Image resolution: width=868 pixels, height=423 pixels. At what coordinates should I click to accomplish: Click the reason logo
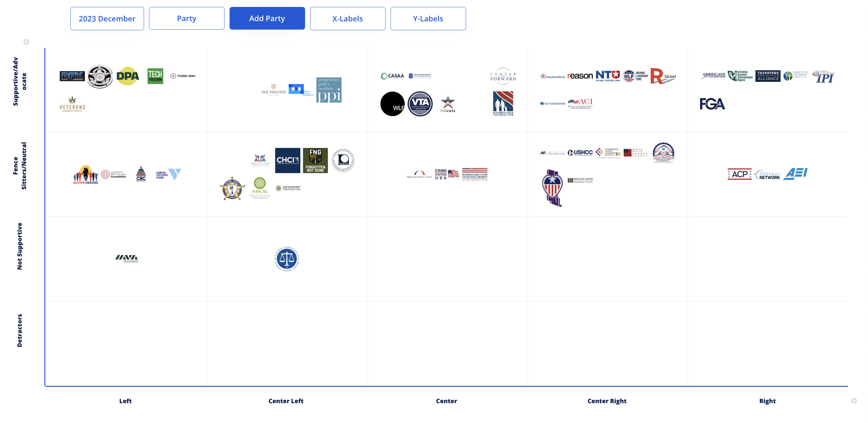pos(580,76)
